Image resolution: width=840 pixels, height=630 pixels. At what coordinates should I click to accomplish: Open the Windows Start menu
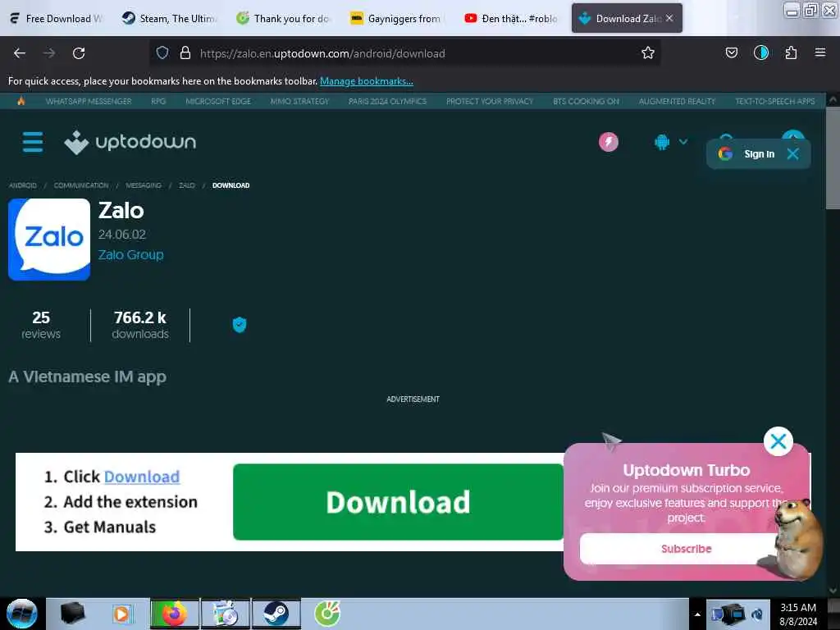point(21,614)
